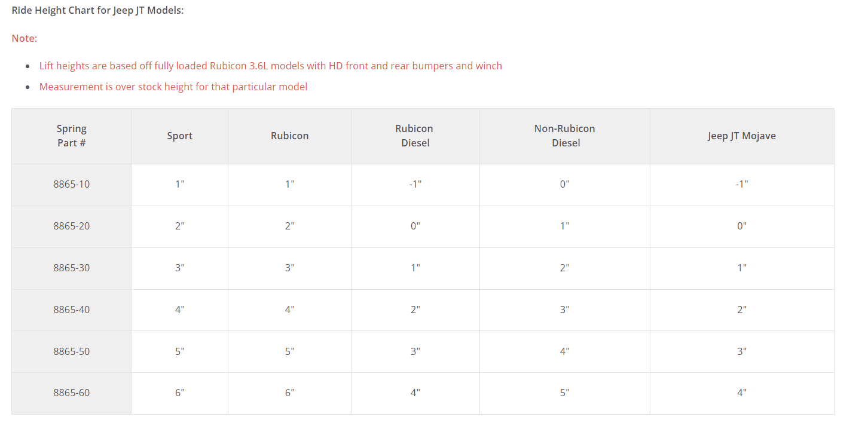Screen dimensions: 868x435
Task: Select the Sport lift cell for 8865-60
Action: click(x=180, y=393)
